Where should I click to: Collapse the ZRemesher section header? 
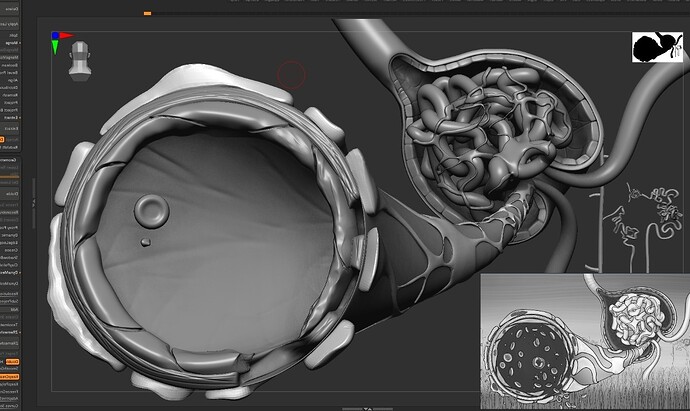[x=11, y=332]
